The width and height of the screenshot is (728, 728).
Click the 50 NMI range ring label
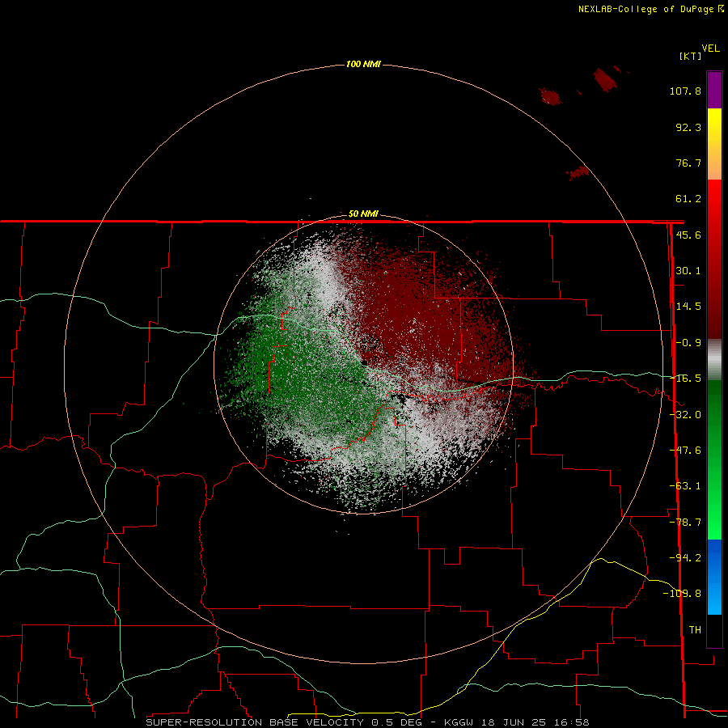363,214
